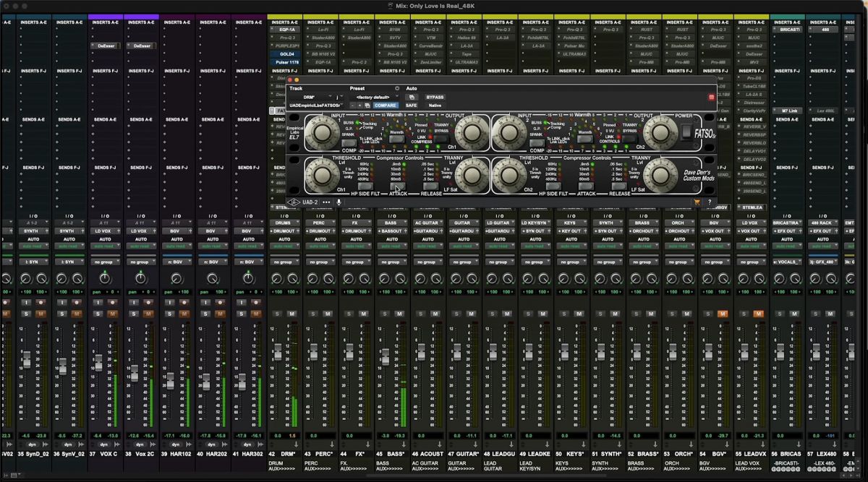Screen dimensions: 868x482
Task: Open the UAD store via shopping cart icon
Action: pyautogui.click(x=697, y=202)
